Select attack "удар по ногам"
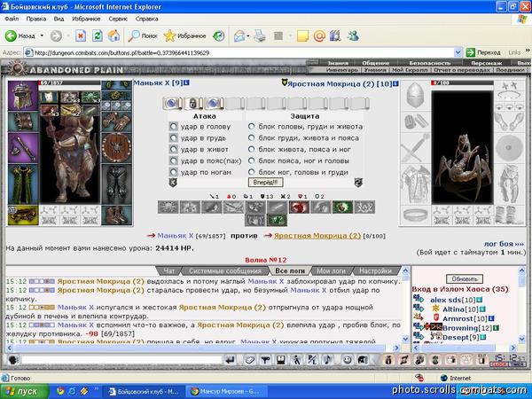This screenshot has height=399, width=532. pos(174,172)
